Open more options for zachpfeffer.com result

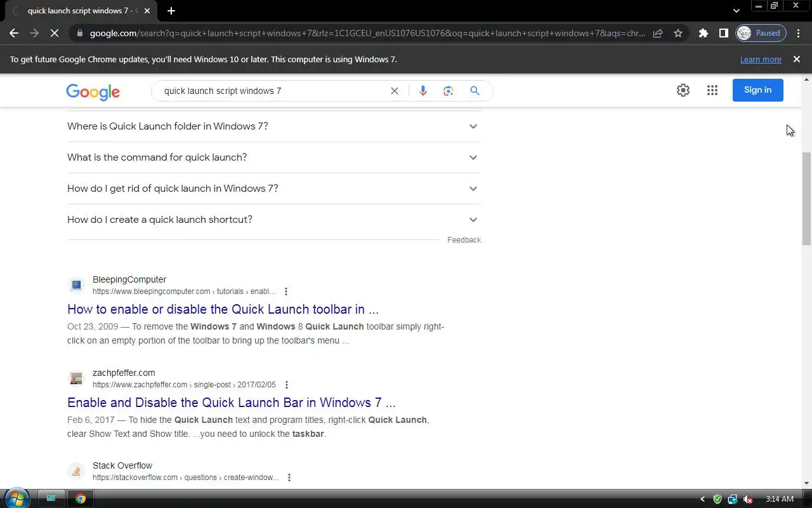point(286,385)
